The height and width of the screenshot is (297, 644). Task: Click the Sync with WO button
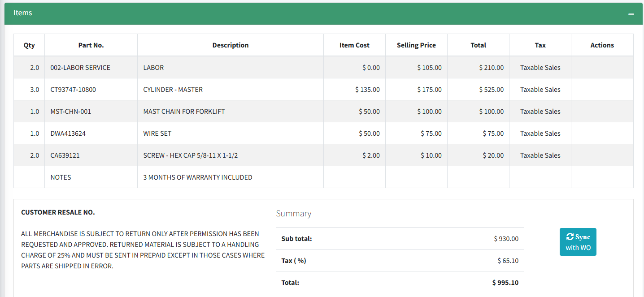click(x=578, y=242)
